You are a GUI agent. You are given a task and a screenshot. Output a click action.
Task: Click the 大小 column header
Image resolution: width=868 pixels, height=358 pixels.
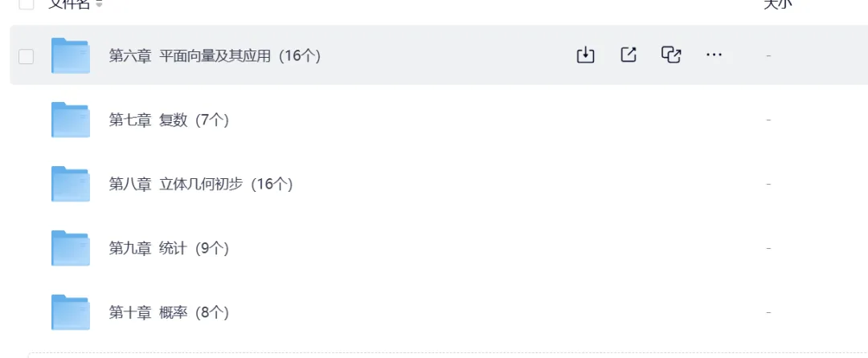[x=777, y=3]
